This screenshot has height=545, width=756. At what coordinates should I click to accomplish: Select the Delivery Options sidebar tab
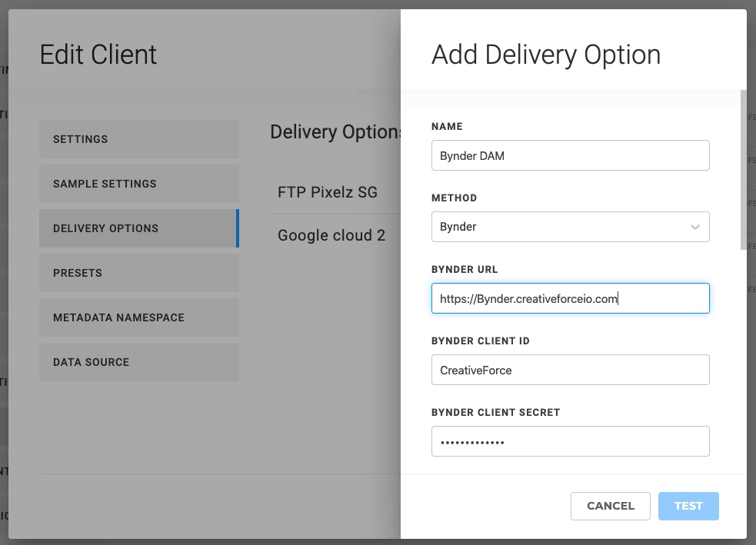139,228
